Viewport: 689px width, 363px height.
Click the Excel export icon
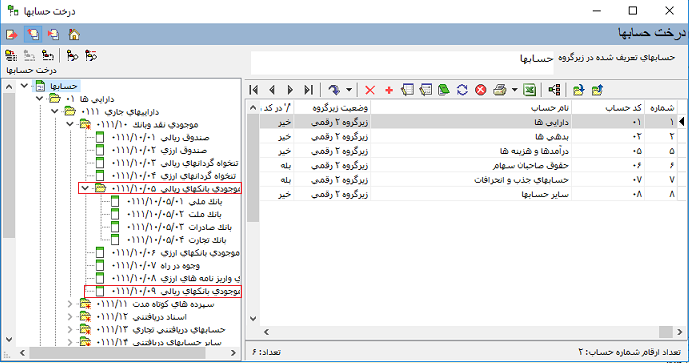pos(530,90)
